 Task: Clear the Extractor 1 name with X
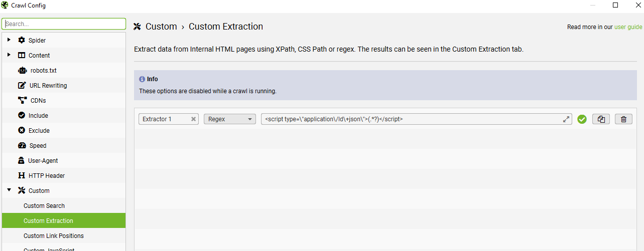(193, 119)
